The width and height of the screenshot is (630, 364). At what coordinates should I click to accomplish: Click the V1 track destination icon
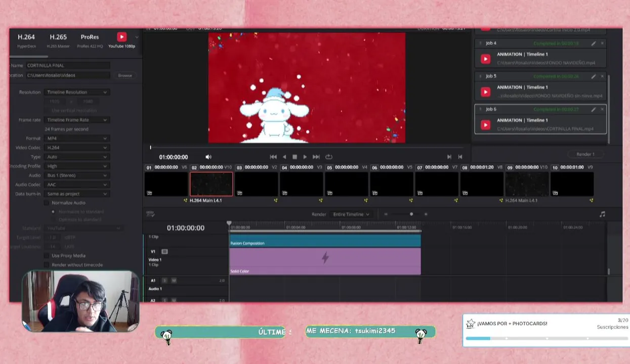[164, 251]
